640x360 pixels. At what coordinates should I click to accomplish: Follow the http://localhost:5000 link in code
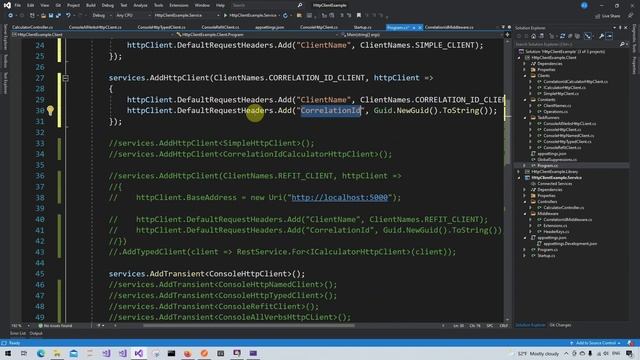coord(339,198)
